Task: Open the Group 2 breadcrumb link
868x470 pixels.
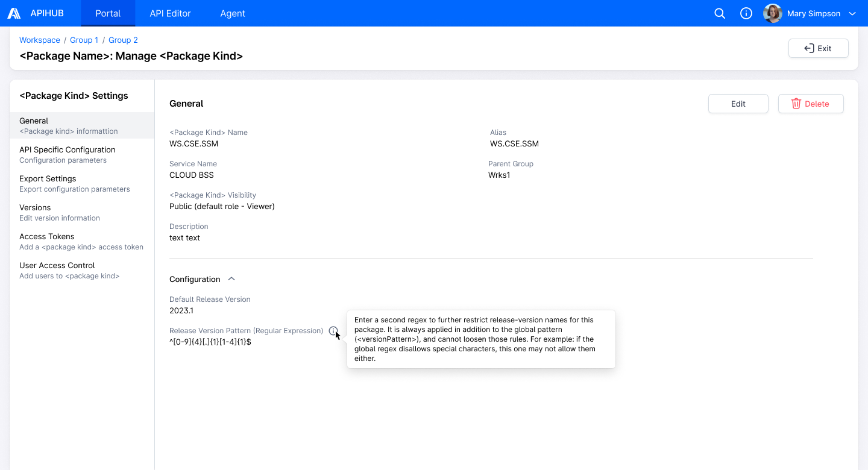Action: (123, 40)
